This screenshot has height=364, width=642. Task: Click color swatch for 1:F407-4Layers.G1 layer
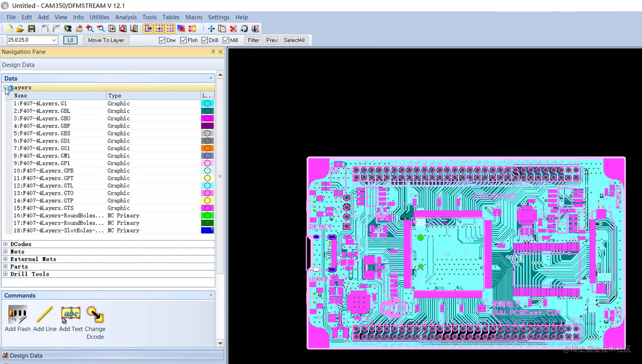(207, 104)
